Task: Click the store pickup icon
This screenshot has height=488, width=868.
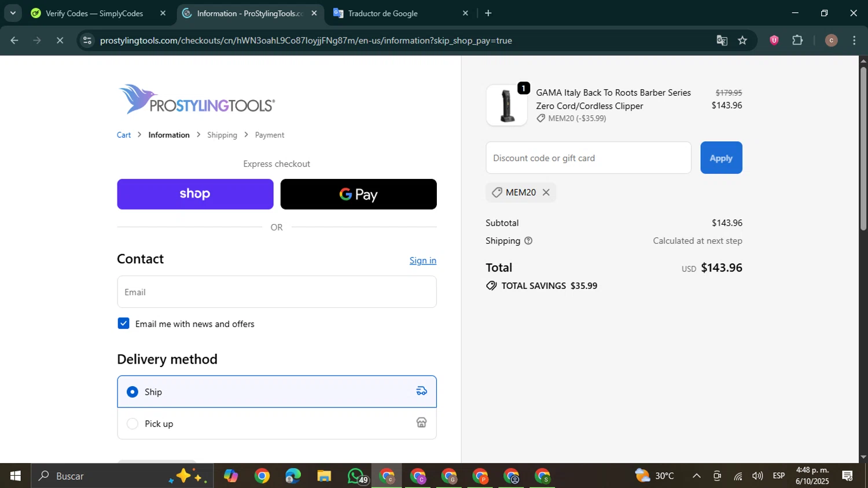Action: pyautogui.click(x=421, y=423)
